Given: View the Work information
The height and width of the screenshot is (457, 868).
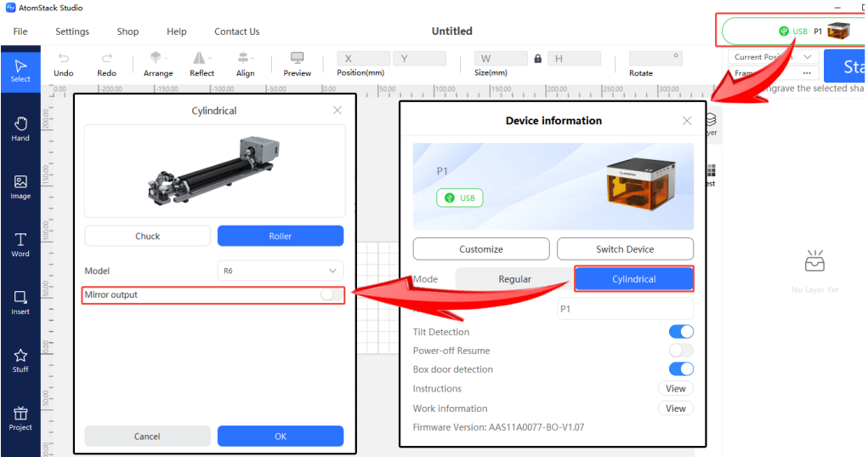Looking at the screenshot, I should 675,408.
